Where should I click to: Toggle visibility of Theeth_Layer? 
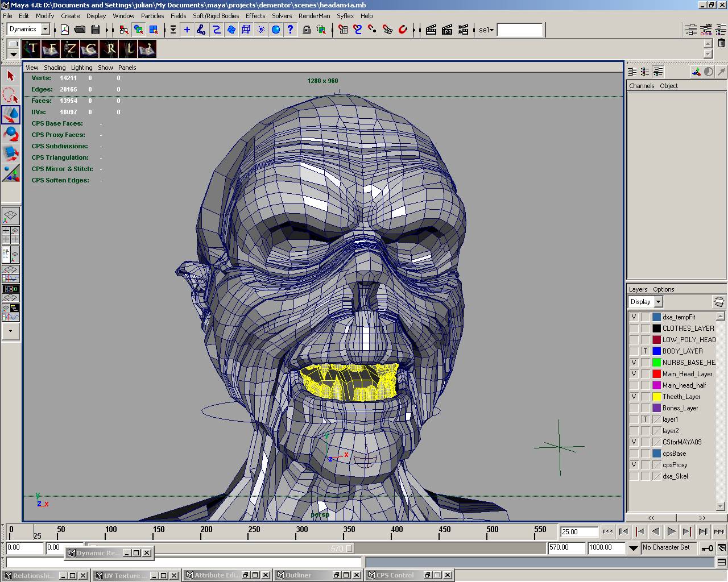[634, 397]
